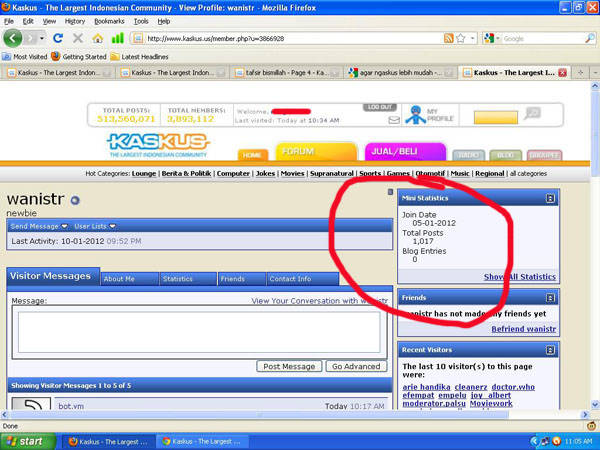Open the address bar history dropdown
This screenshot has height=450, width=600.
click(x=473, y=38)
